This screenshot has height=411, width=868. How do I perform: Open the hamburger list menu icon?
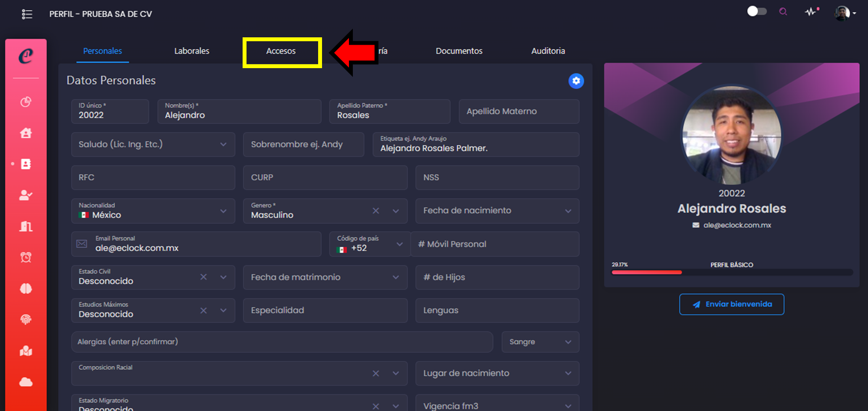point(27,14)
